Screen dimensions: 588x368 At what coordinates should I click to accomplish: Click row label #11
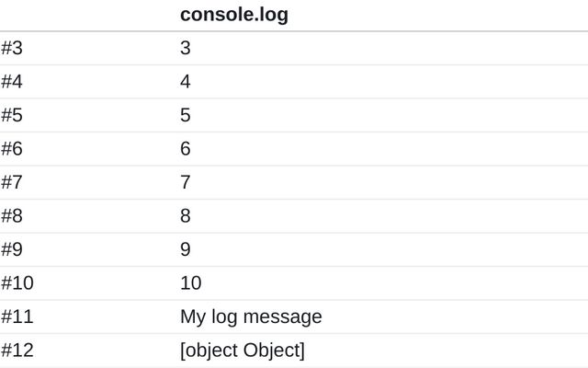click(17, 316)
